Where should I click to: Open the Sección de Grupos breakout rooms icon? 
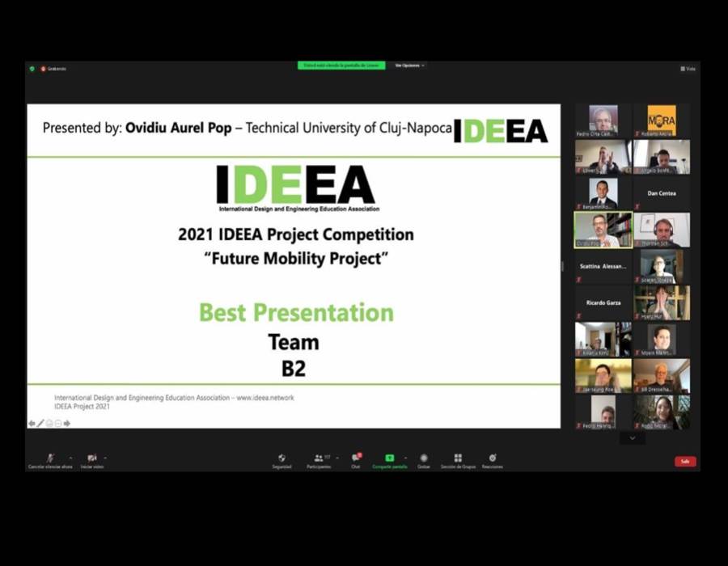pos(458,458)
